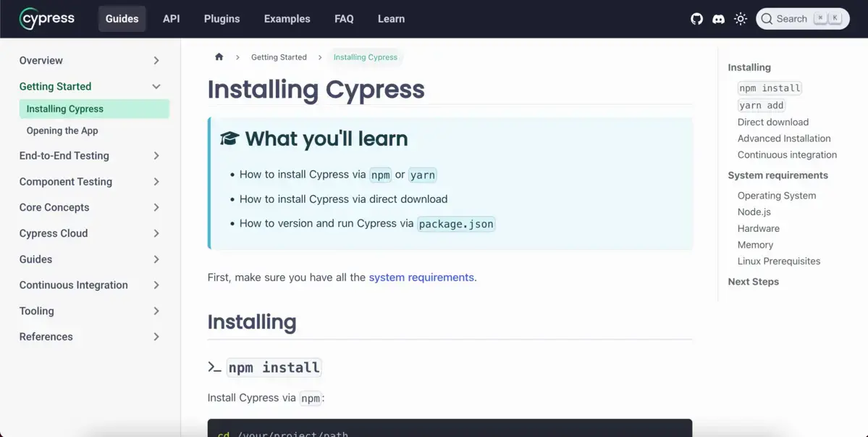Jump to Operating System section
Image resolution: width=868 pixels, height=437 pixels.
777,196
